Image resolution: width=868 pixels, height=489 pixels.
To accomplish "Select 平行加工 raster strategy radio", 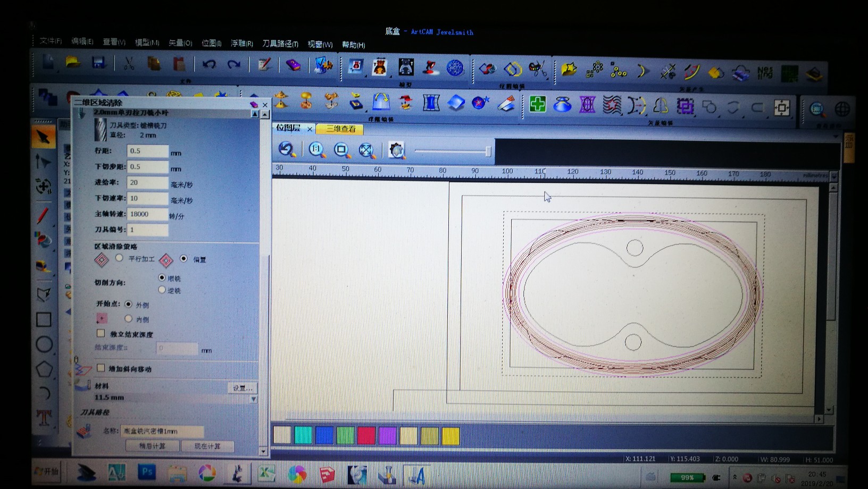I will pos(119,258).
